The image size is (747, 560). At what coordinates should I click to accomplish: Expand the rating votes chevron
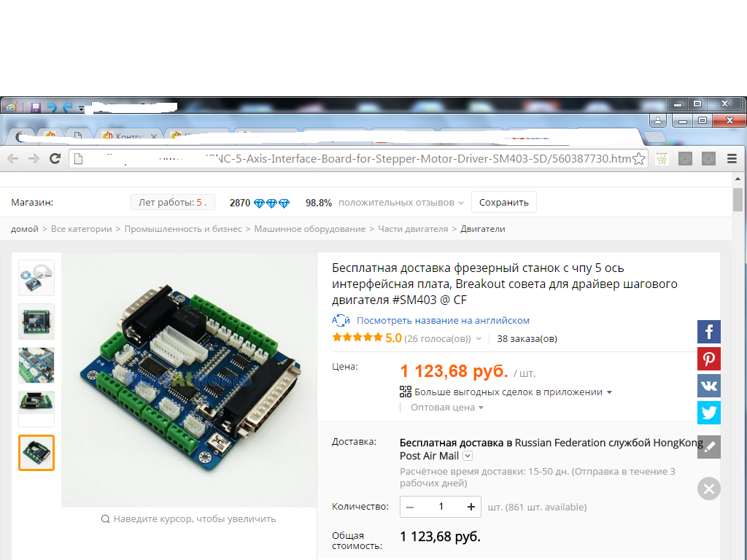[479, 338]
